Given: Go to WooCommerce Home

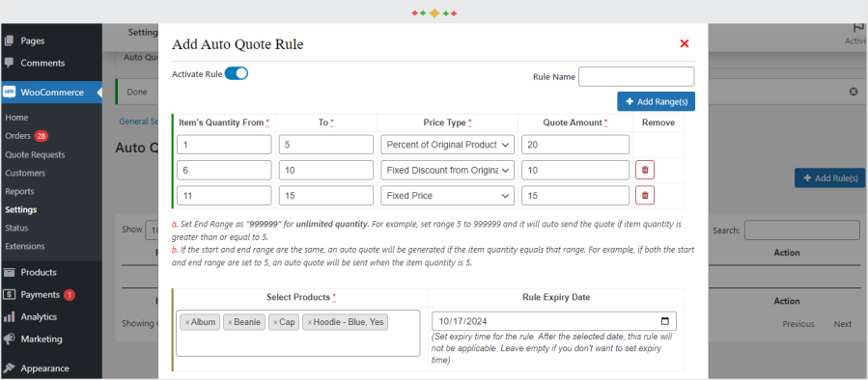Looking at the screenshot, I should tap(16, 118).
